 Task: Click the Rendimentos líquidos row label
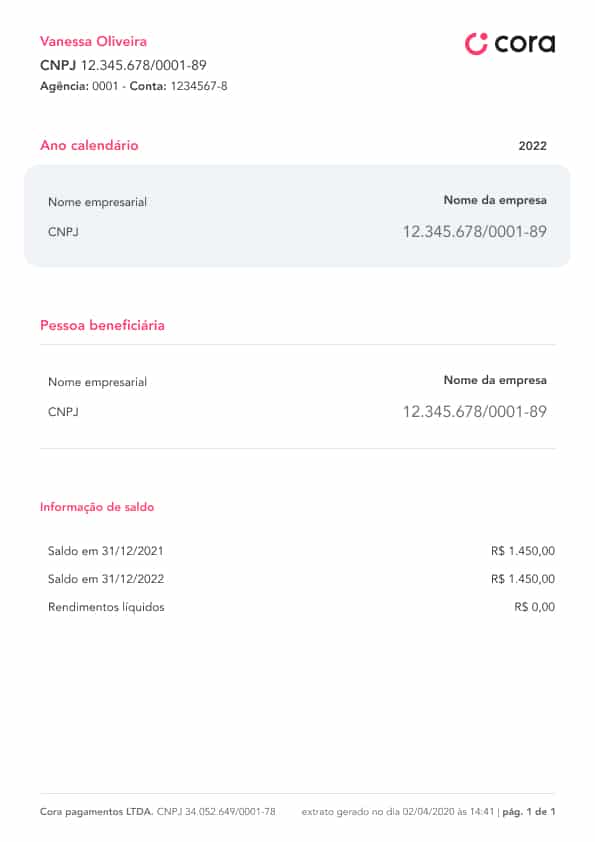[x=106, y=607]
